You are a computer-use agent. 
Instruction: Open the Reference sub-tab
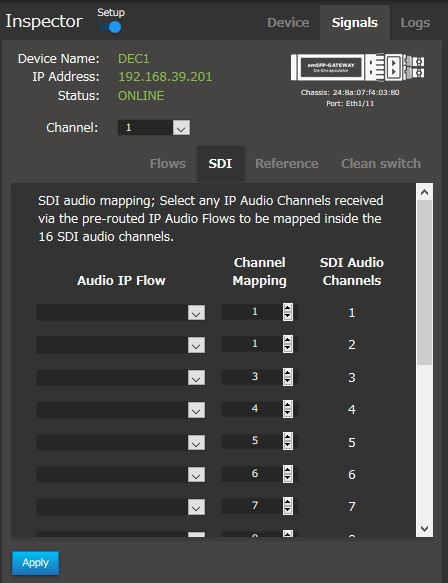(x=287, y=164)
